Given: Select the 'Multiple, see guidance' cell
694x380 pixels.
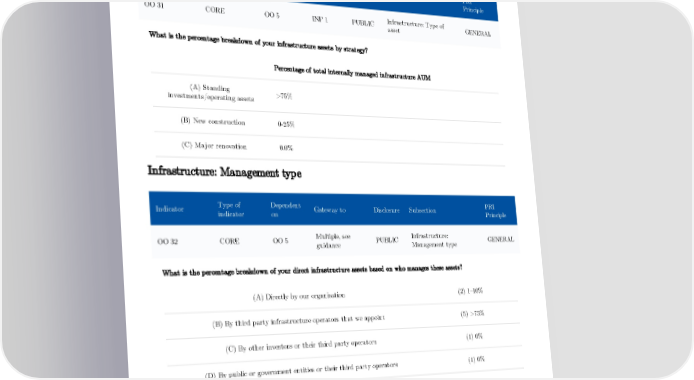Looking at the screenshot, I should (333, 241).
